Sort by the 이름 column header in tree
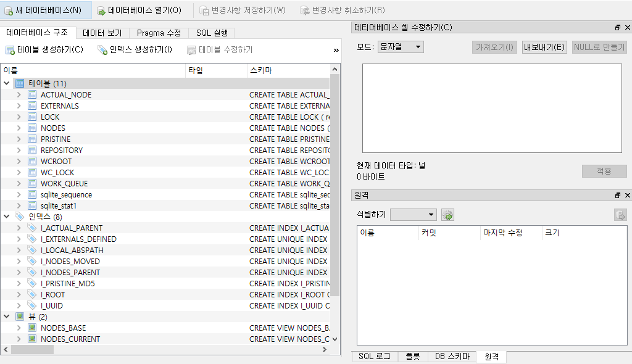 click(93, 70)
